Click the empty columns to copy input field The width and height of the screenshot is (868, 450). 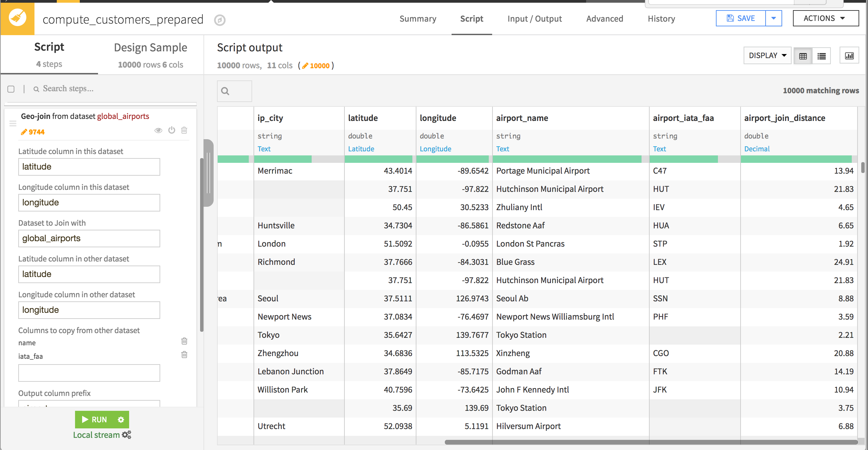[89, 373]
